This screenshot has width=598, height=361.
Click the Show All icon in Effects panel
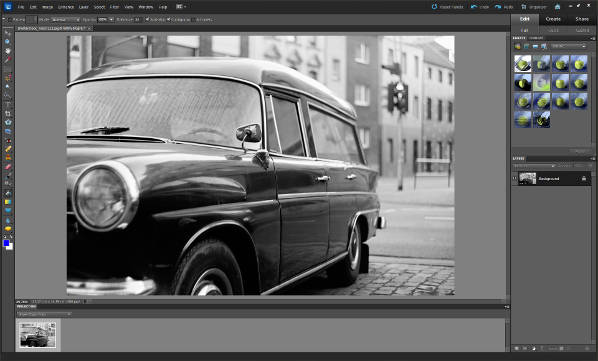(544, 47)
